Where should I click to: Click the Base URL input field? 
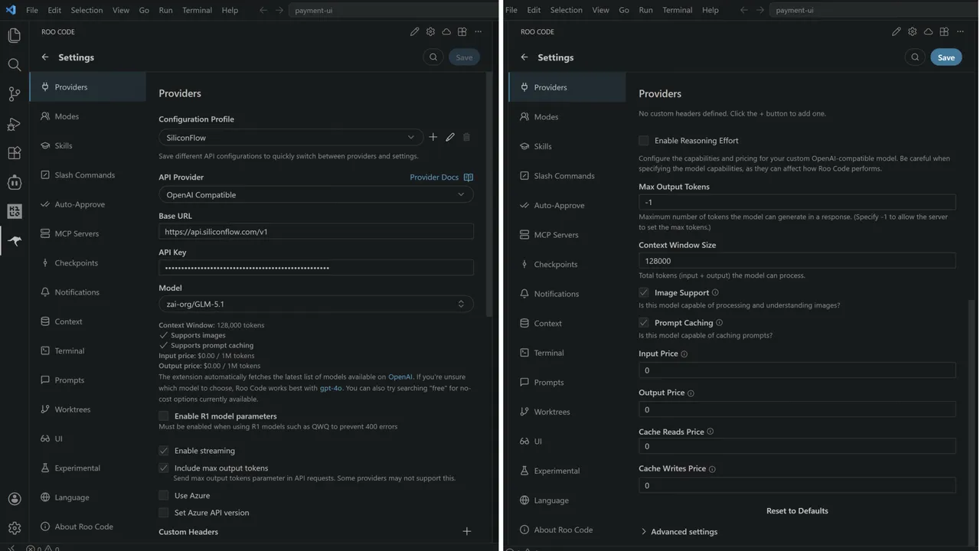point(316,232)
